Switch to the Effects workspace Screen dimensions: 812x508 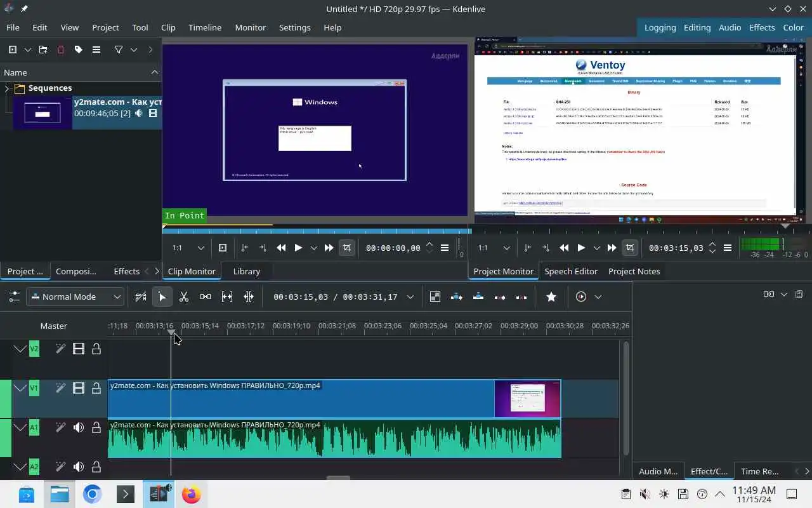click(x=762, y=27)
